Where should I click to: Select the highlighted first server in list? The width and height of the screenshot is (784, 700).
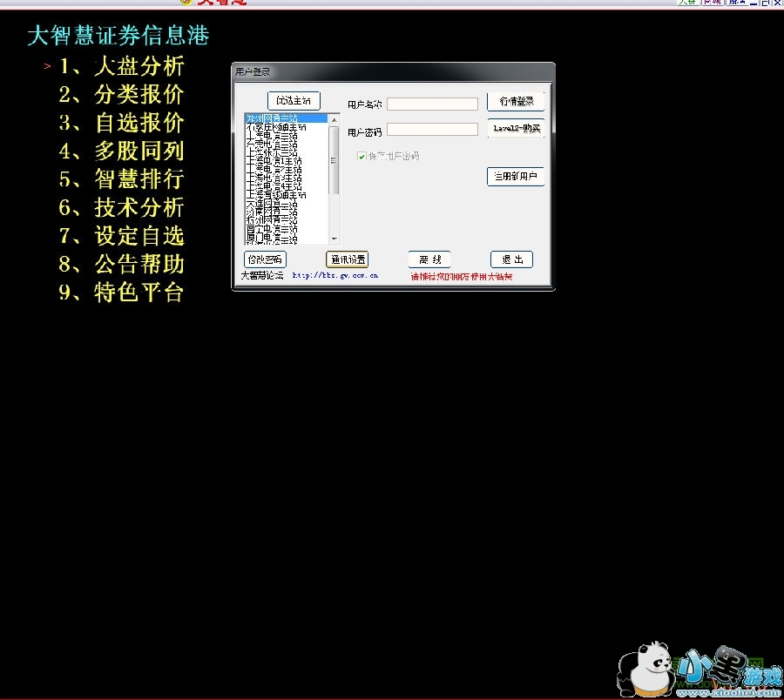[x=286, y=118]
